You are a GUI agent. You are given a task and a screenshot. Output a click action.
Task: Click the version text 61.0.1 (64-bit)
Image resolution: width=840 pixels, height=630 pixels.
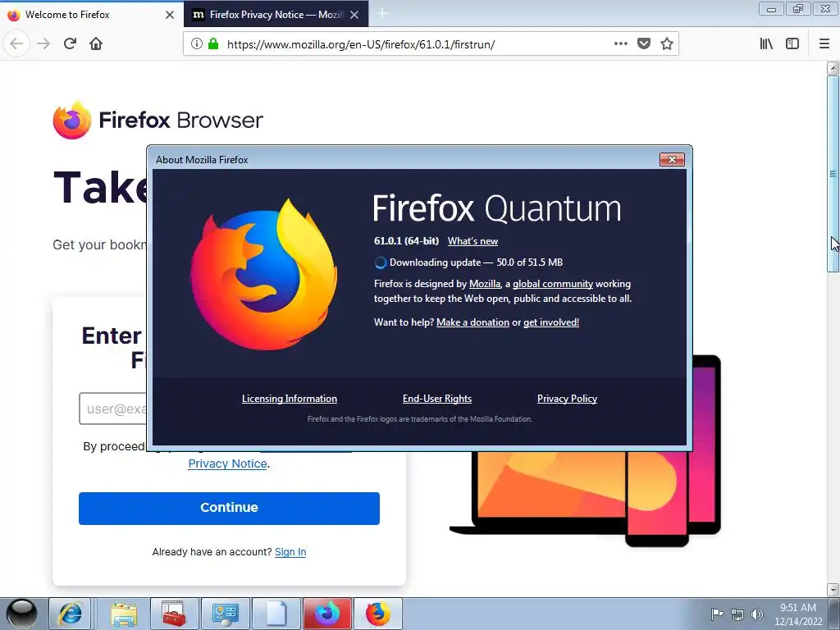[x=406, y=241]
